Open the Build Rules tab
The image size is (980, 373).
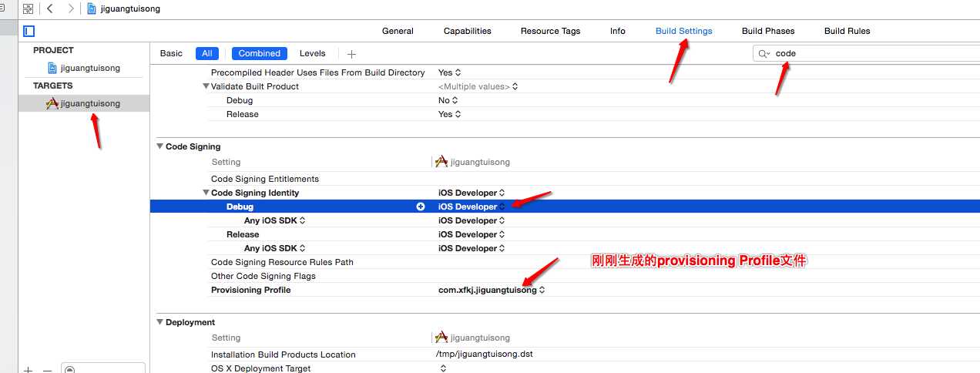(847, 31)
